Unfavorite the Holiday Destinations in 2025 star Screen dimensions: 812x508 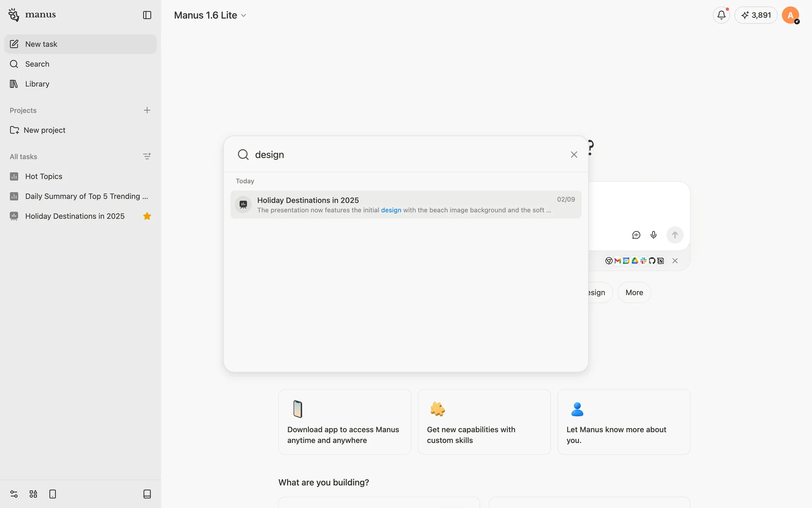[x=147, y=216]
